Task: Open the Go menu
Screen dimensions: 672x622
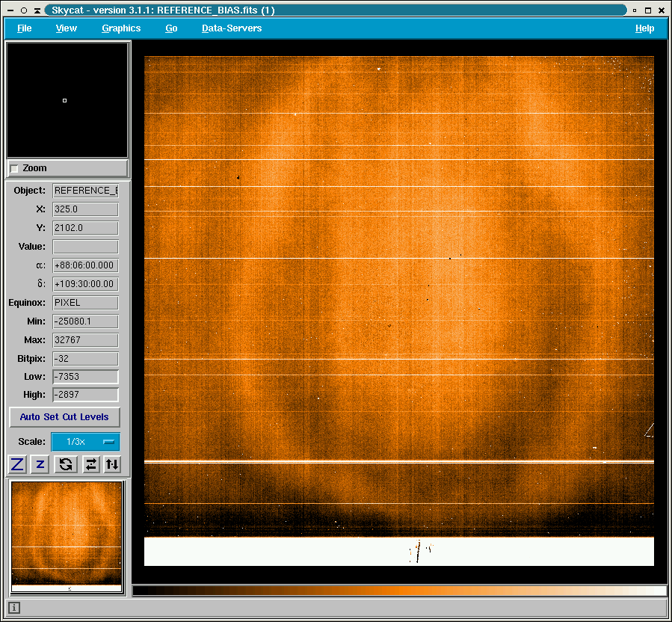Action: [171, 28]
